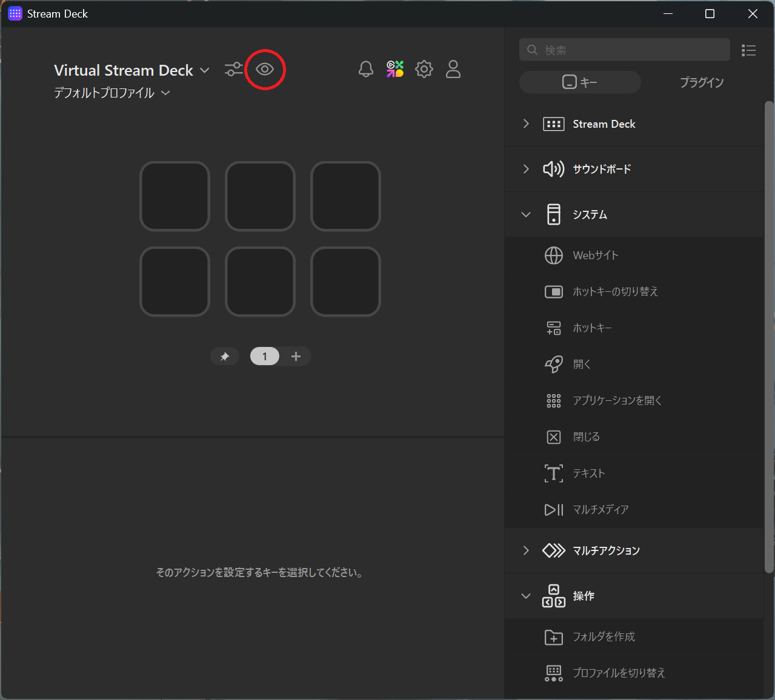Click the search field 検索
The width and height of the screenshot is (775, 700).
coord(625,50)
